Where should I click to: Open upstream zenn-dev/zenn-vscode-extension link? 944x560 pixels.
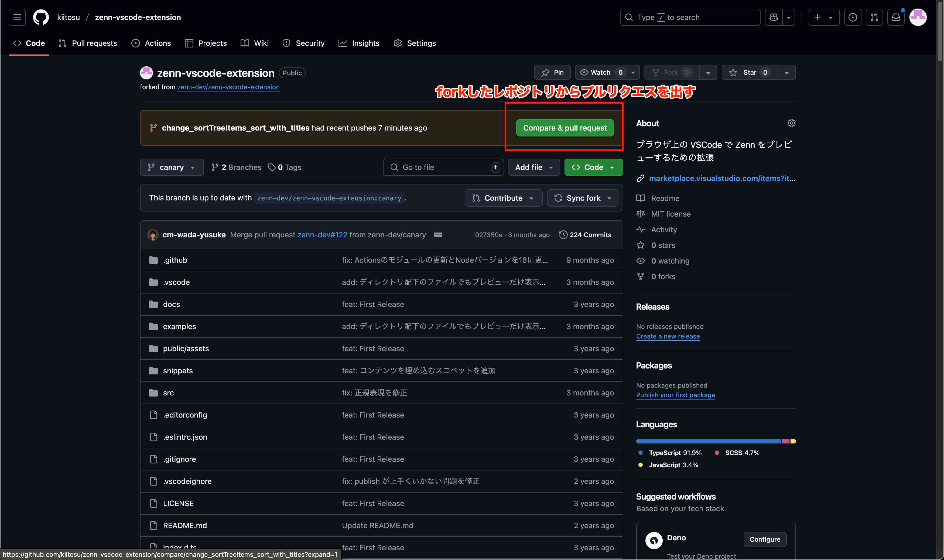[228, 87]
